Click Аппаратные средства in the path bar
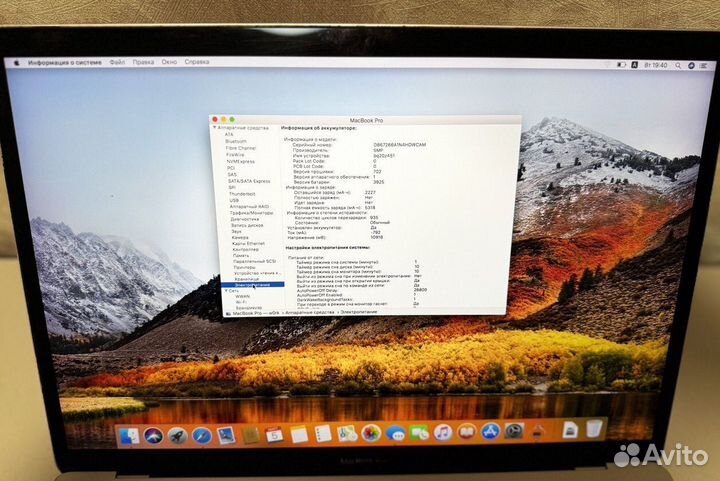Screen dimensions: 720x481 310,312
